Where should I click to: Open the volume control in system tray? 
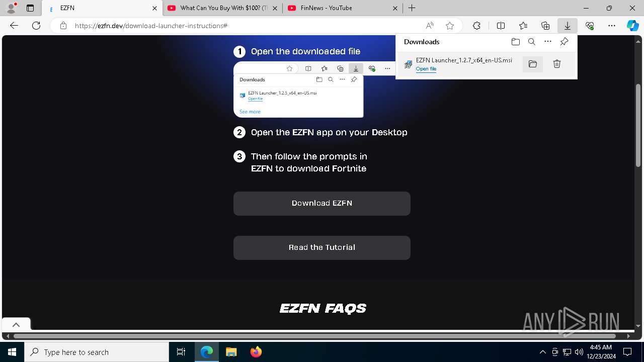point(579,352)
